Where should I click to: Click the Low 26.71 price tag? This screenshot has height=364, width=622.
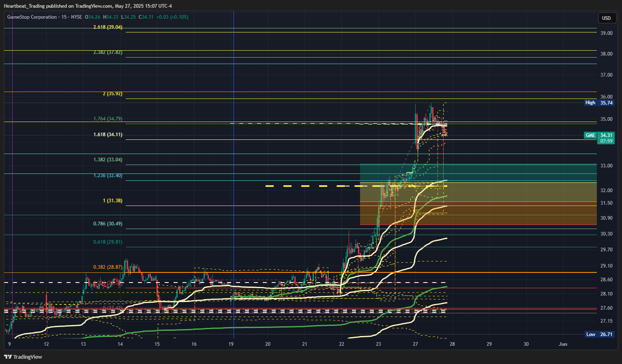(600, 334)
